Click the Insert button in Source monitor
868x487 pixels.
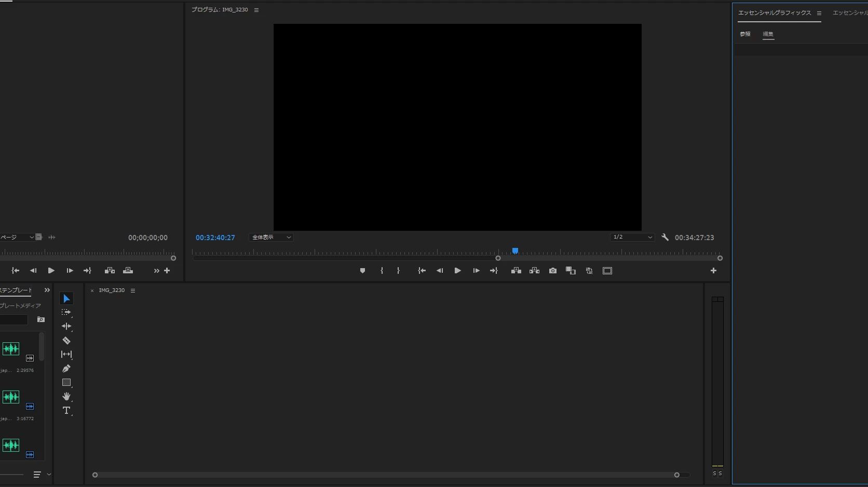pos(110,271)
